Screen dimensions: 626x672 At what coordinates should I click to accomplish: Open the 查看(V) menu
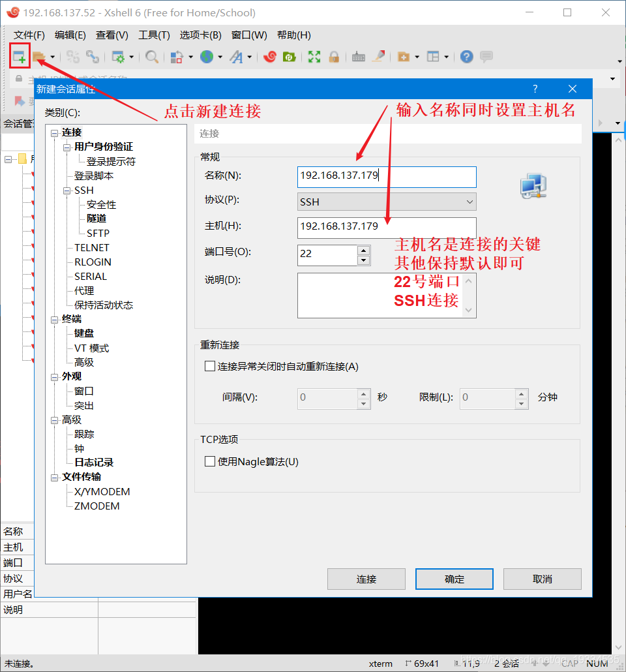click(x=112, y=35)
